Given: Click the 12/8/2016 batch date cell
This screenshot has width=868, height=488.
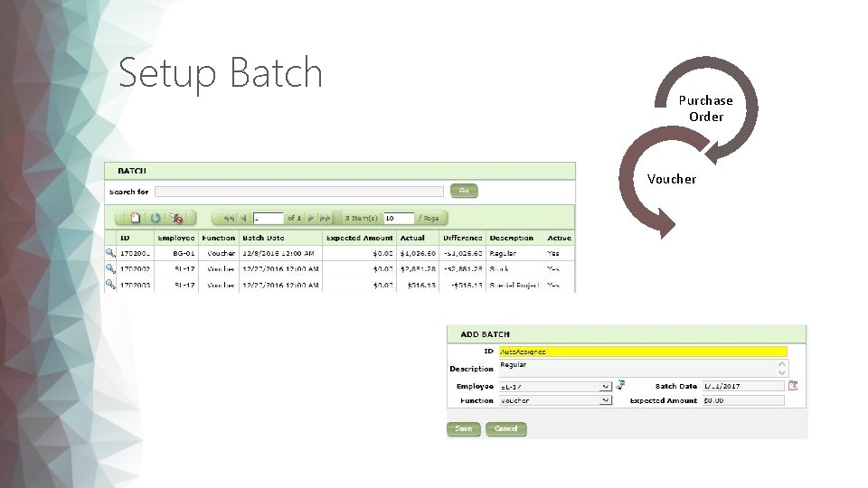Looking at the screenshot, I should point(278,253).
